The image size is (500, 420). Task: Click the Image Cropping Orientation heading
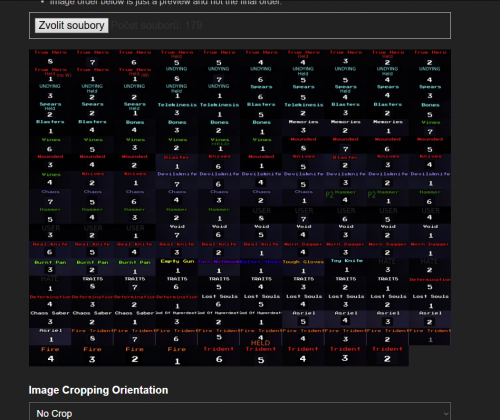98,390
